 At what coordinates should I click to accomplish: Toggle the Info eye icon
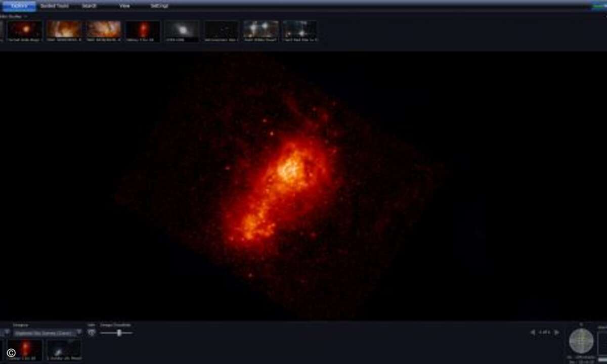(x=92, y=333)
